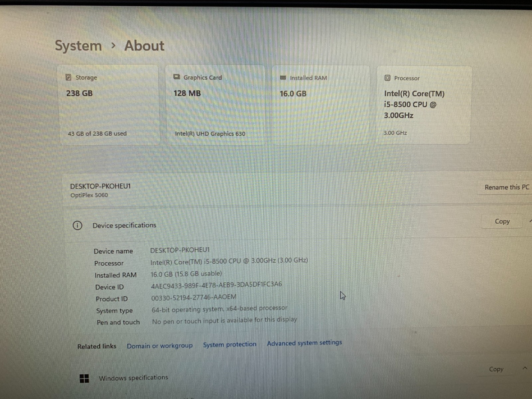Click the About page title
Image resolution: width=532 pixels, height=399 pixels.
[x=144, y=46]
